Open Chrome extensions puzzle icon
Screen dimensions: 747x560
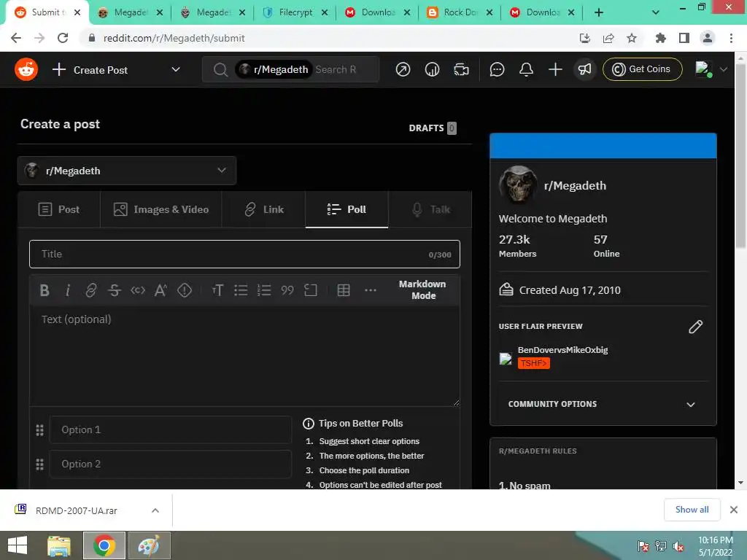[660, 38]
